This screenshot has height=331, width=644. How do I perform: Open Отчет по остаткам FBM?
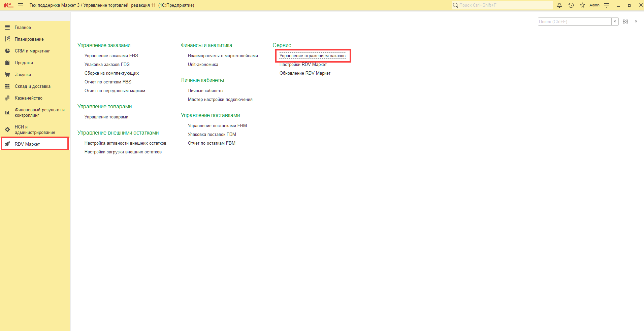(212, 143)
